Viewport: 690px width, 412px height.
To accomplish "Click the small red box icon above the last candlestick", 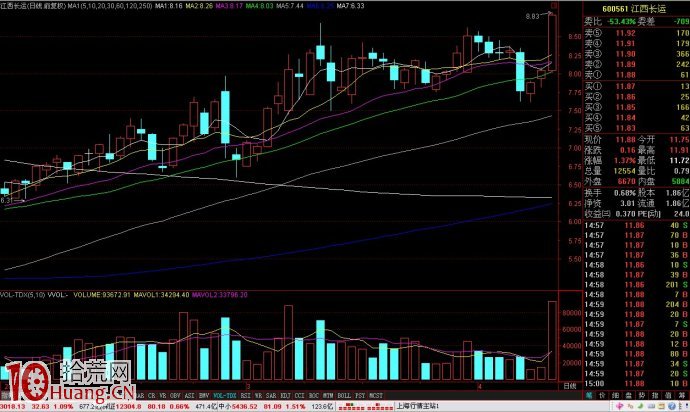I will 554,6.
